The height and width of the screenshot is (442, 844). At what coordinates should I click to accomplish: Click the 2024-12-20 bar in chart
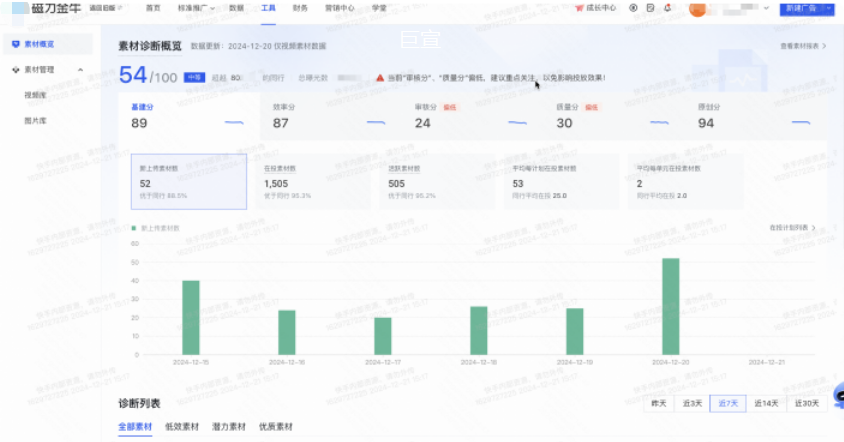point(671,306)
